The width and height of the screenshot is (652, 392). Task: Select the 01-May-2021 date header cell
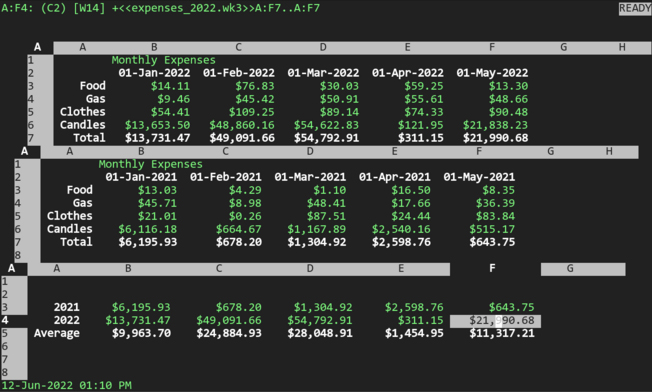coord(479,177)
